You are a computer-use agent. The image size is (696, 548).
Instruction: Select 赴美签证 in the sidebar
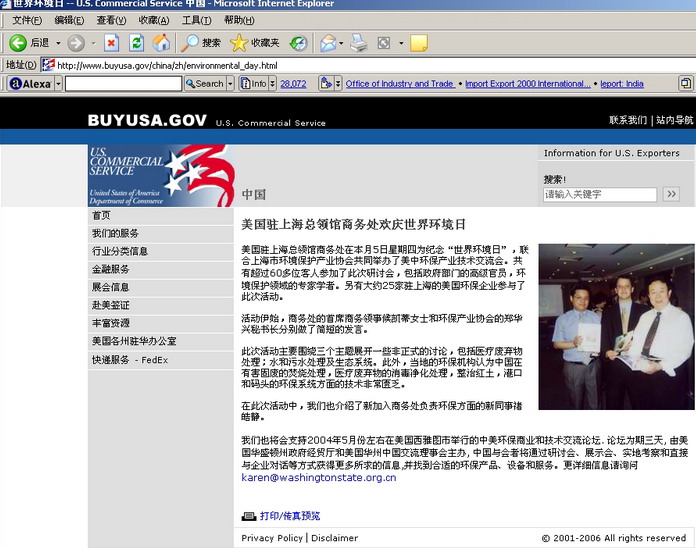pos(161,305)
